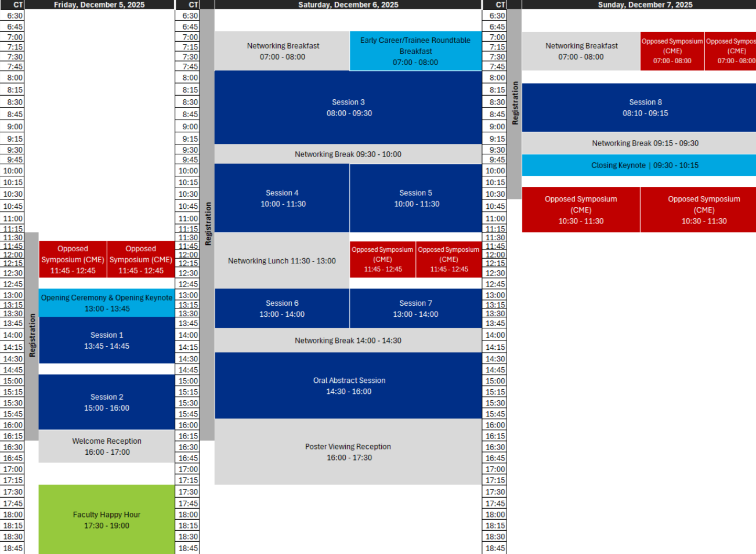Open the Session 2 event
This screenshot has width=756, height=554.
pyautogui.click(x=107, y=402)
